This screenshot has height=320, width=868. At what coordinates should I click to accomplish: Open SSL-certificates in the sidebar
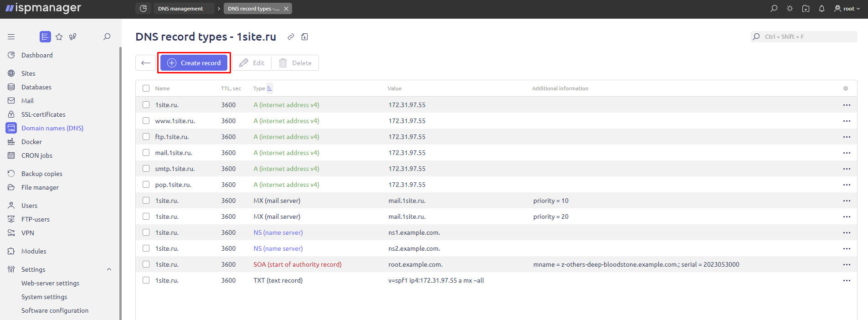click(43, 114)
